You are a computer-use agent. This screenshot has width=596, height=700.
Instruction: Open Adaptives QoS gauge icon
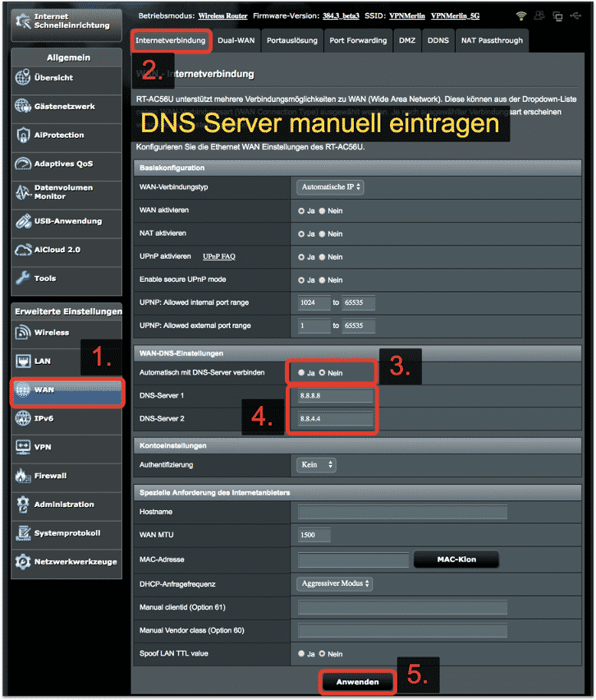(23, 163)
